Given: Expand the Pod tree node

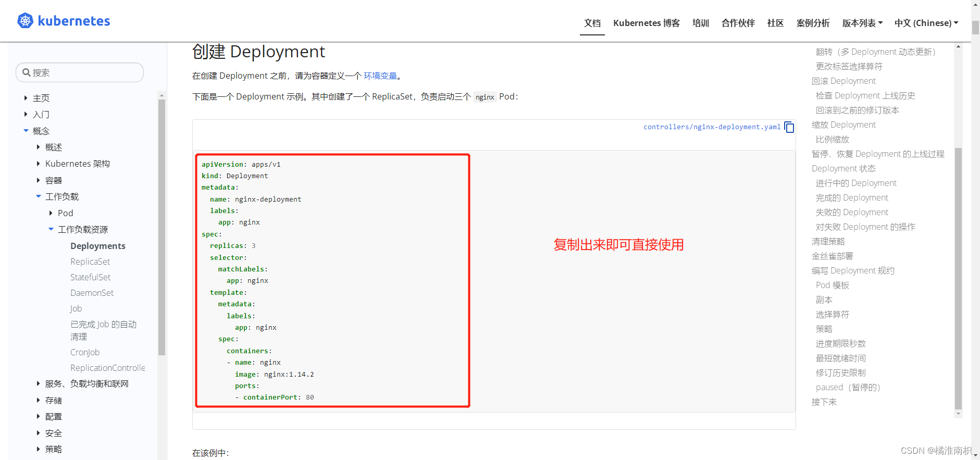Looking at the screenshot, I should tap(51, 213).
